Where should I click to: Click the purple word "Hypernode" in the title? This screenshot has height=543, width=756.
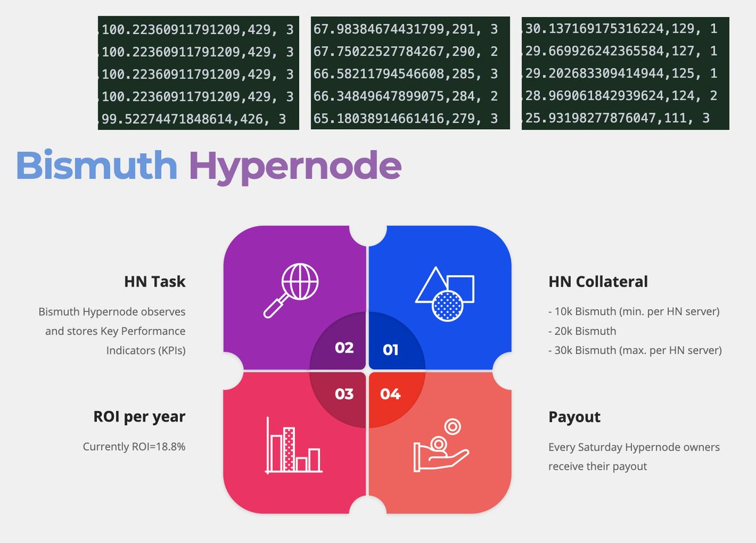295,167
